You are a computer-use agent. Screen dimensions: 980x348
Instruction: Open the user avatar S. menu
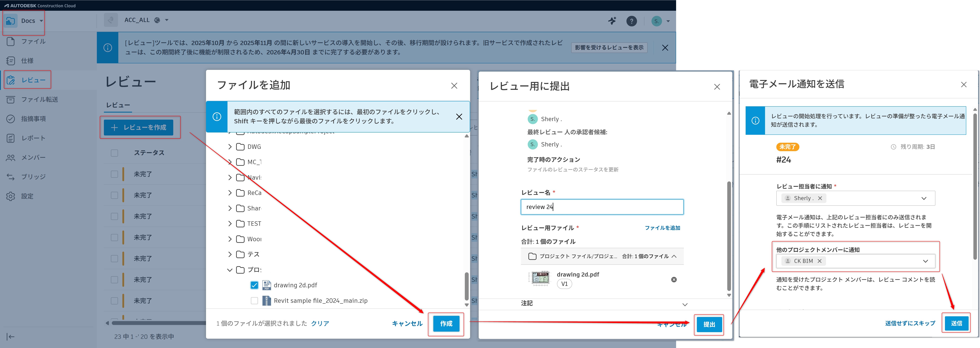[660, 21]
